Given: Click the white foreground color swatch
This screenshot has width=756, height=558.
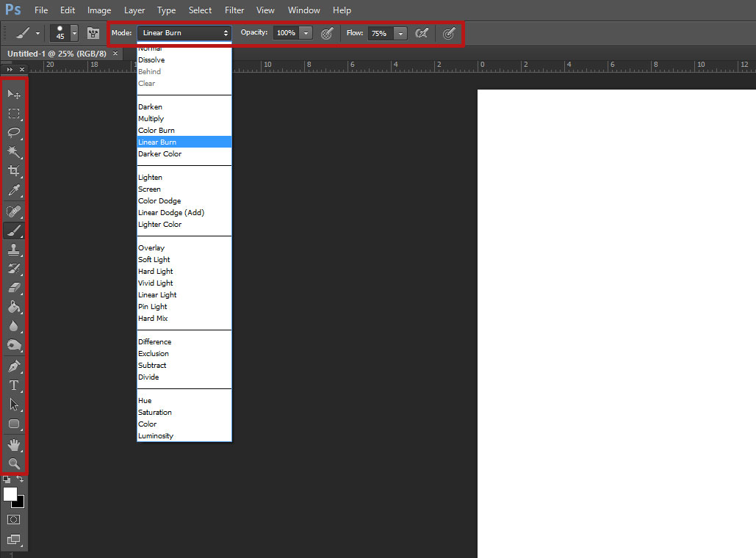Looking at the screenshot, I should click(9, 493).
